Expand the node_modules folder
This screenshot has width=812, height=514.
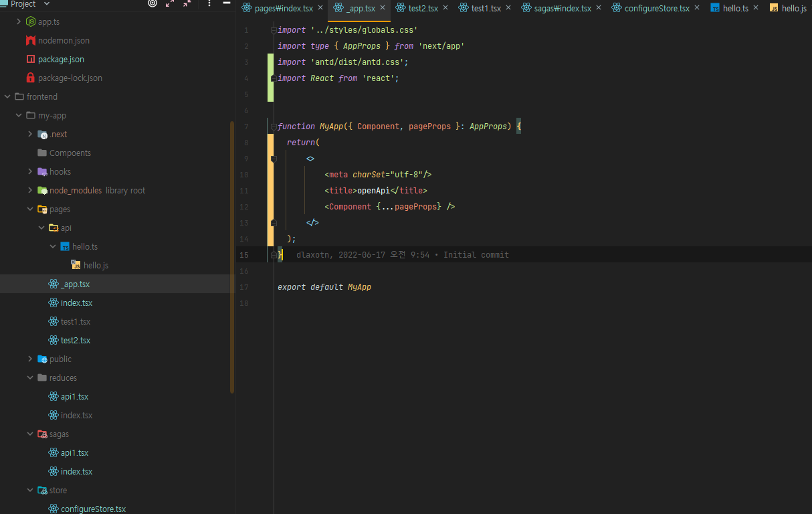[x=30, y=191]
